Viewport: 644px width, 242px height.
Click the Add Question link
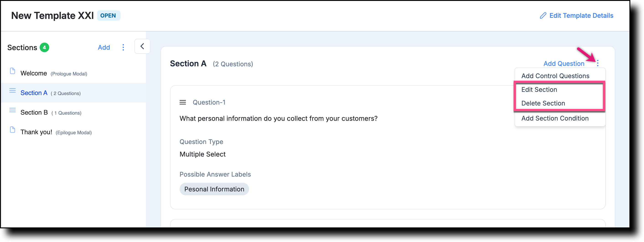(564, 64)
